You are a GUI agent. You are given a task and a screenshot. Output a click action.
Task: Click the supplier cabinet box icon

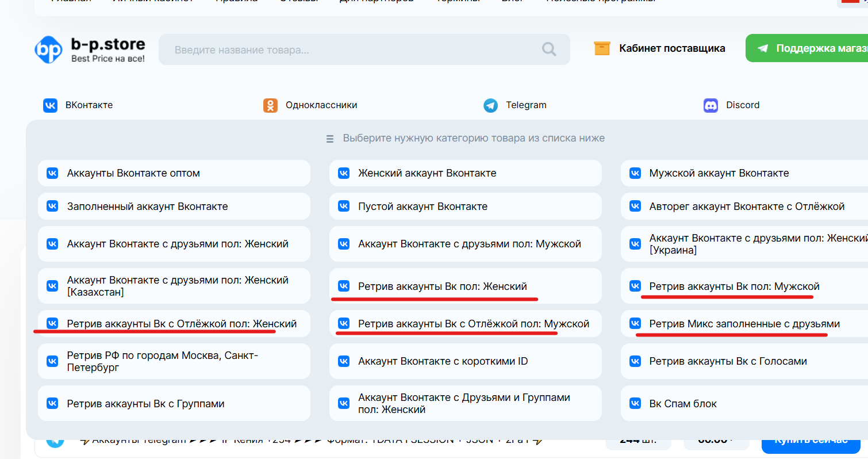[x=602, y=48]
